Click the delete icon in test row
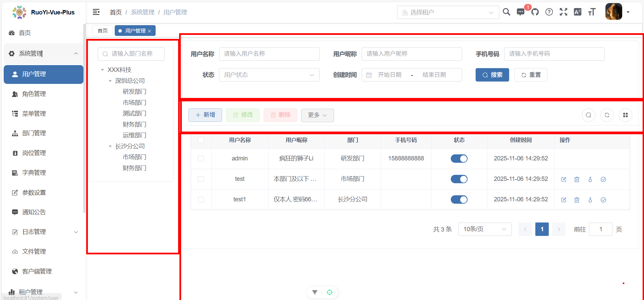Viewport: 644px width, 300px height. [577, 180]
